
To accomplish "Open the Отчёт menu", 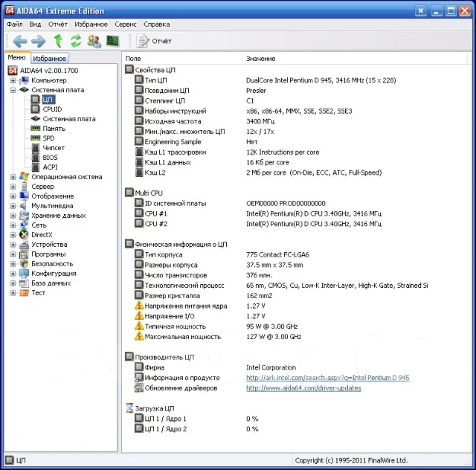I will click(58, 24).
